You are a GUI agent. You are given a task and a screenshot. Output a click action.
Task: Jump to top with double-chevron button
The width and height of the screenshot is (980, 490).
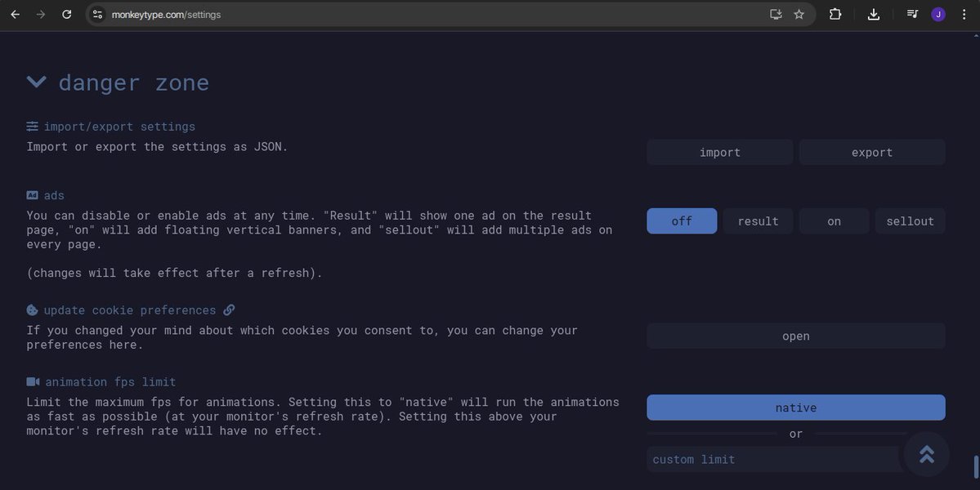(926, 454)
